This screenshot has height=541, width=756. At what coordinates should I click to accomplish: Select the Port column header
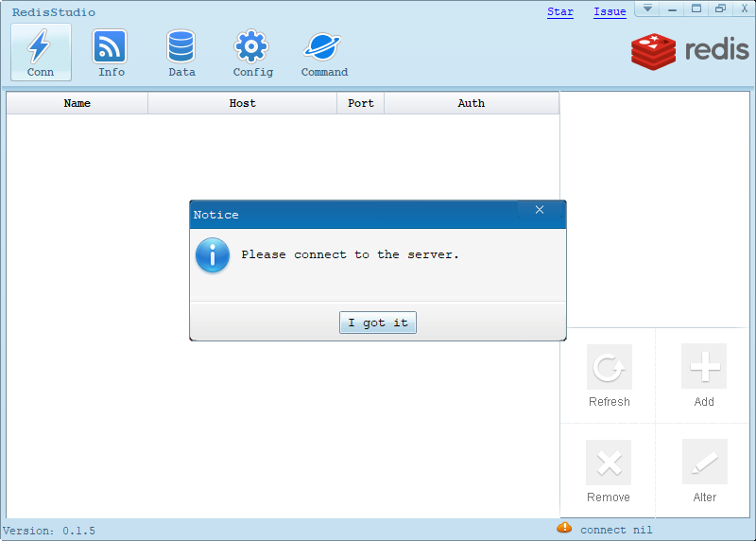coord(361,103)
